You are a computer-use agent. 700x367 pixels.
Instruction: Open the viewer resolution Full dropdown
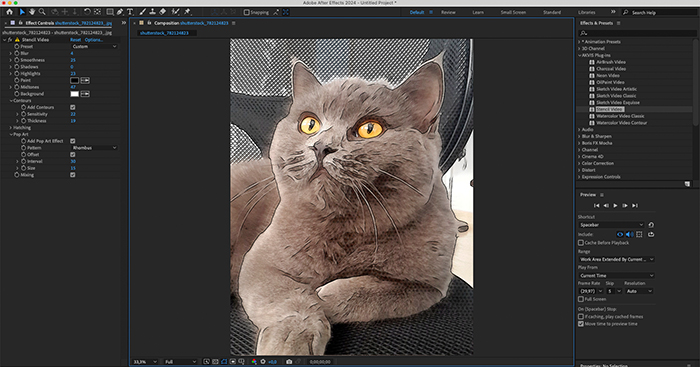tap(180, 362)
